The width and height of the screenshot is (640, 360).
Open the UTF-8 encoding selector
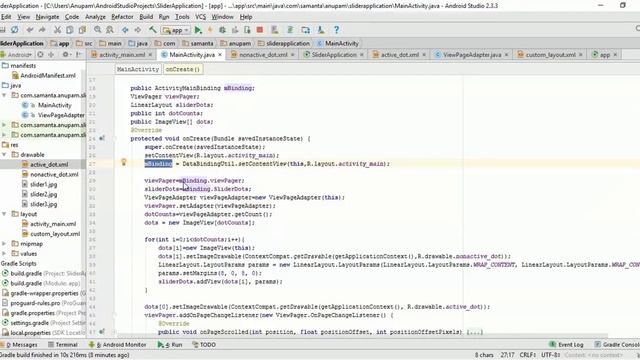pyautogui.click(x=551, y=355)
